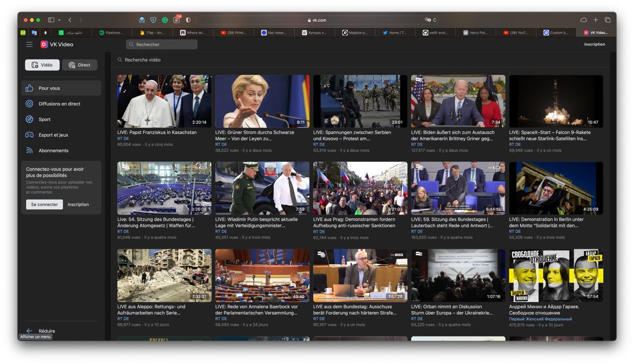The image size is (634, 364).
Task: Open RT DE channel under Papst Franziskus video
Action: coord(123,139)
